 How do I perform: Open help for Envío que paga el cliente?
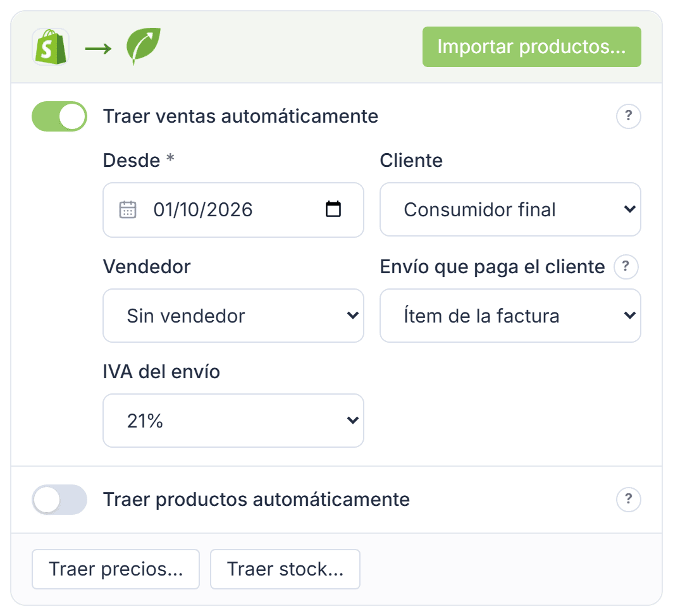[626, 267]
